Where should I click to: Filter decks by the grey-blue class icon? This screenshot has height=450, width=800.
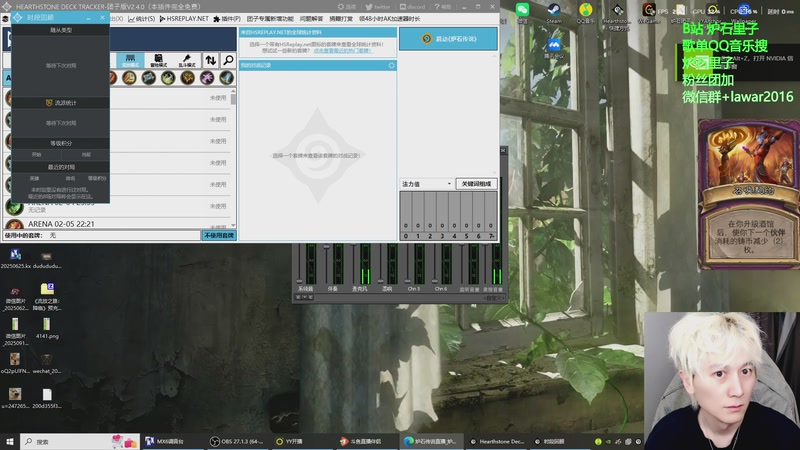tap(148, 78)
